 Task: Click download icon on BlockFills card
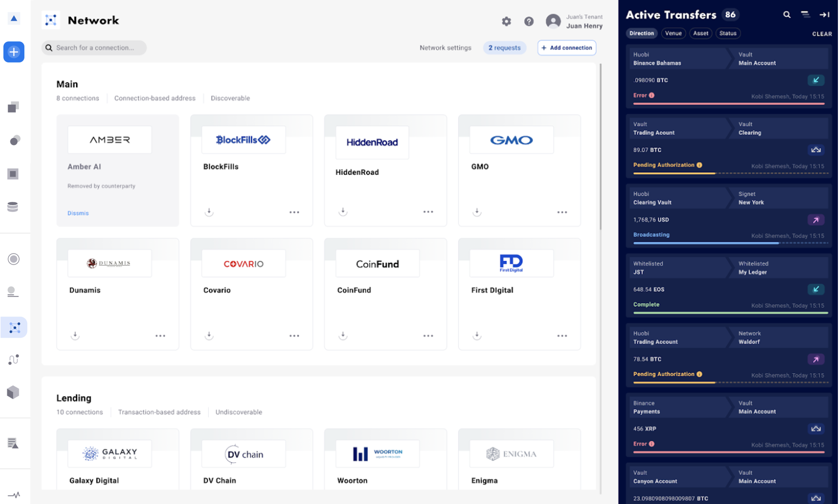(x=209, y=212)
